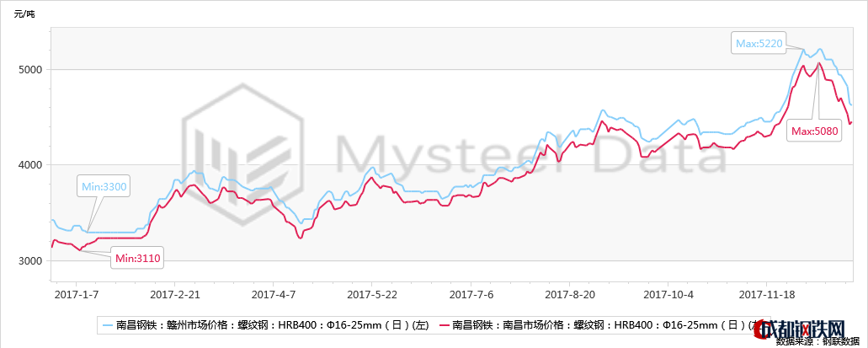Select the 2017-11-18 date label

tap(766, 294)
